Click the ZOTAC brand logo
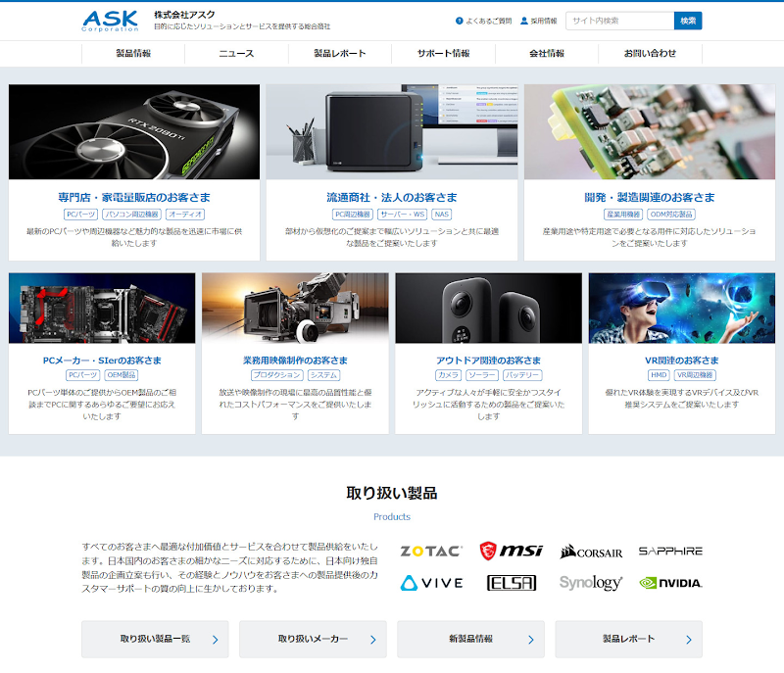 (x=431, y=551)
